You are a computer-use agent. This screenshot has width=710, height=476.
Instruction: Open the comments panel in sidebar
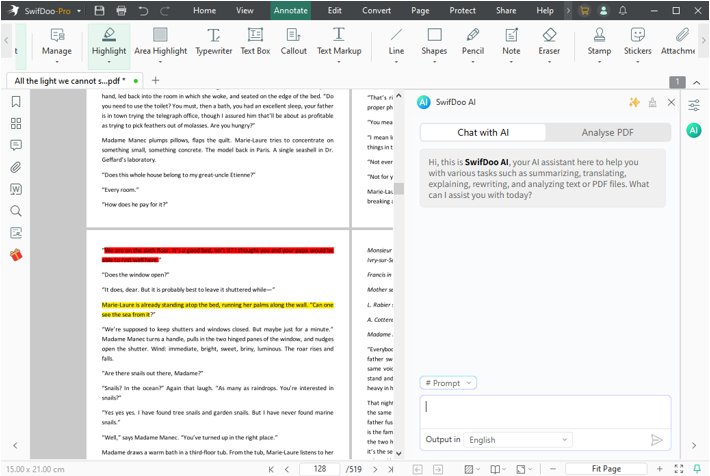point(16,145)
